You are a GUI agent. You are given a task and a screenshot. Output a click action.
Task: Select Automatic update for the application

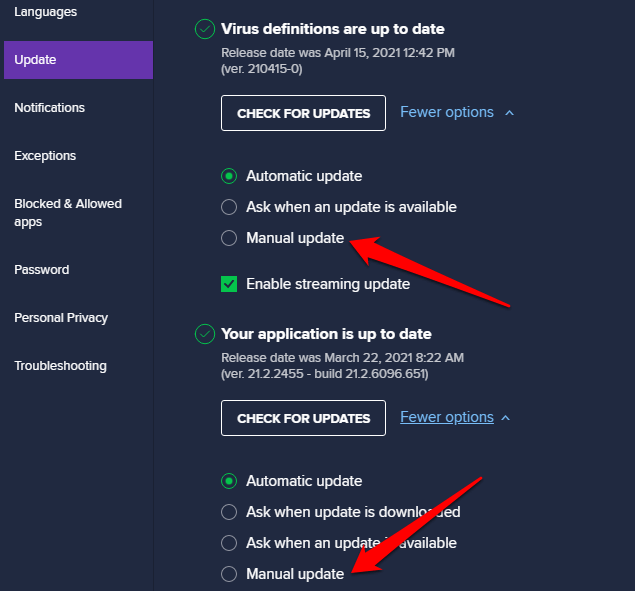tap(229, 481)
